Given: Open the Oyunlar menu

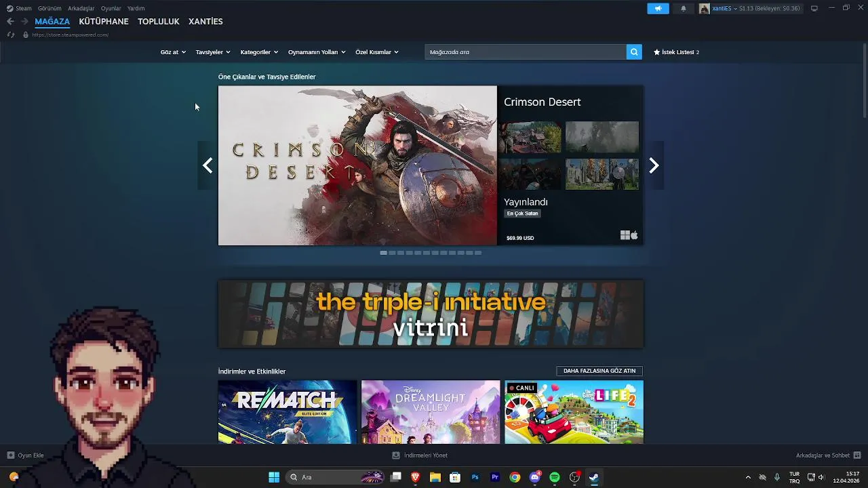Looking at the screenshot, I should tap(111, 8).
